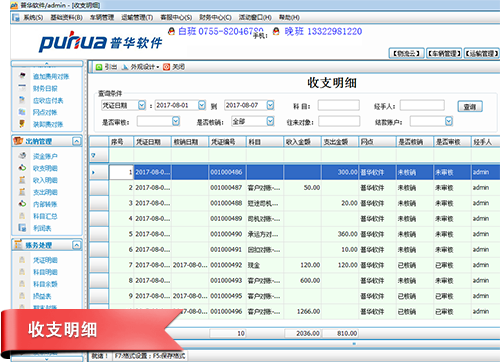Click the 出纳管理 section header icon
This screenshot has width=500, height=362.
click(18, 141)
